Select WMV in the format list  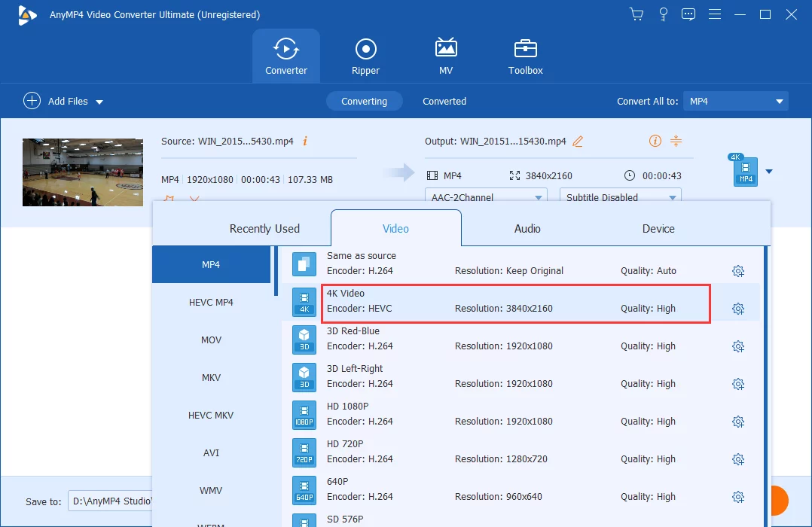tap(211, 490)
